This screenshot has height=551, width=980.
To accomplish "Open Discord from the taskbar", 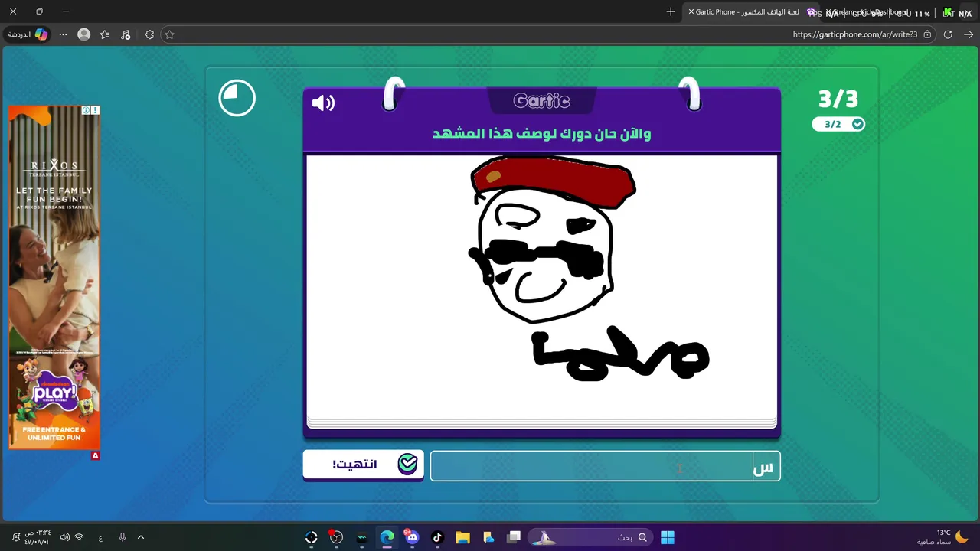I will [x=412, y=537].
